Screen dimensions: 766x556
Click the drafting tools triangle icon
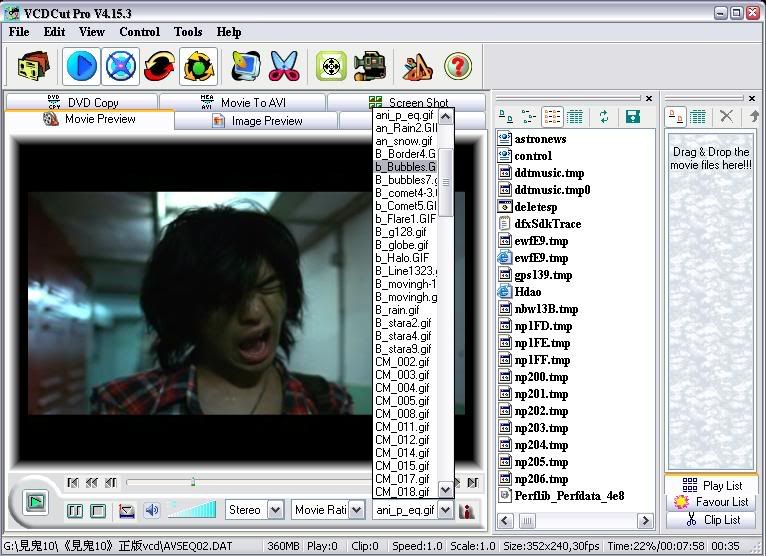[417, 66]
